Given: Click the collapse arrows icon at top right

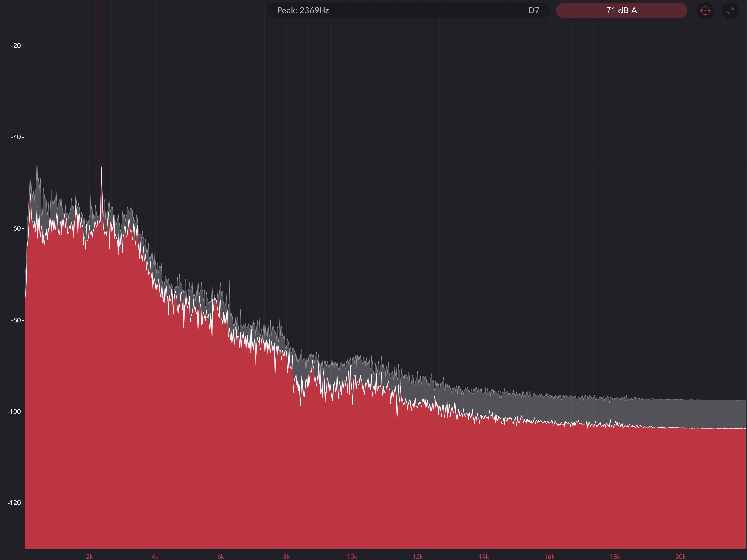Looking at the screenshot, I should [730, 10].
